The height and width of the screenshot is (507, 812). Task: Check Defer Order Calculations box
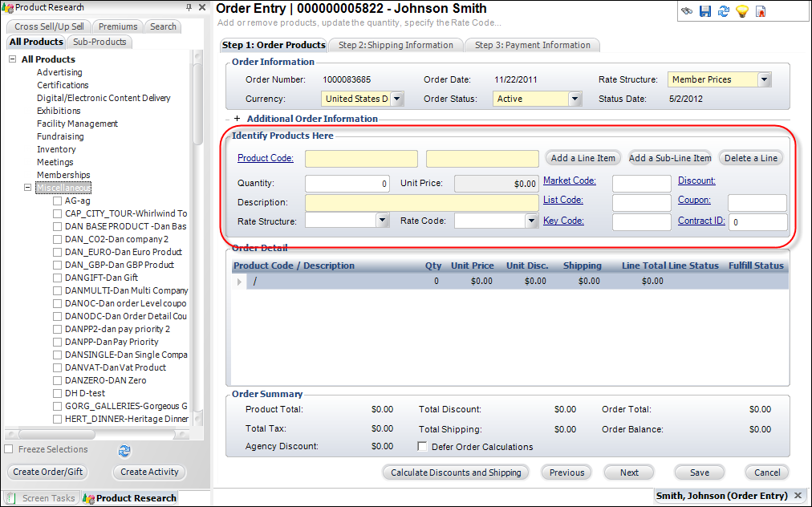[423, 447]
